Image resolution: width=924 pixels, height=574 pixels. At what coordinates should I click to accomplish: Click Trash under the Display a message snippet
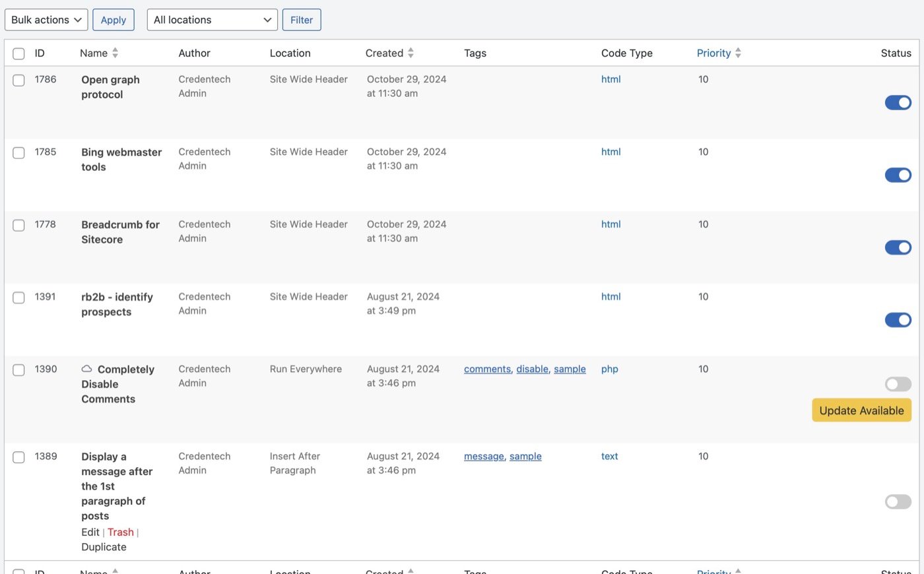click(x=121, y=532)
